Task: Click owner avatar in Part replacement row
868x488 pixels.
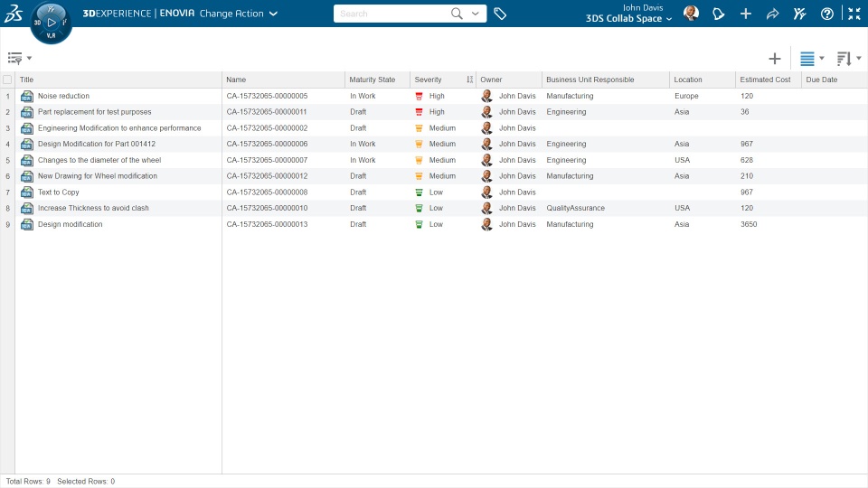Action: 486,112
